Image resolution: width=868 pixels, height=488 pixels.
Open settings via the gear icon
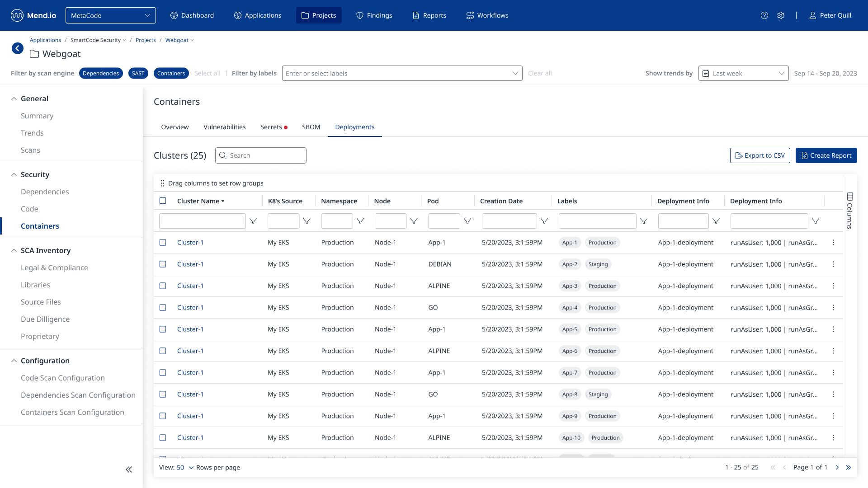tap(781, 15)
